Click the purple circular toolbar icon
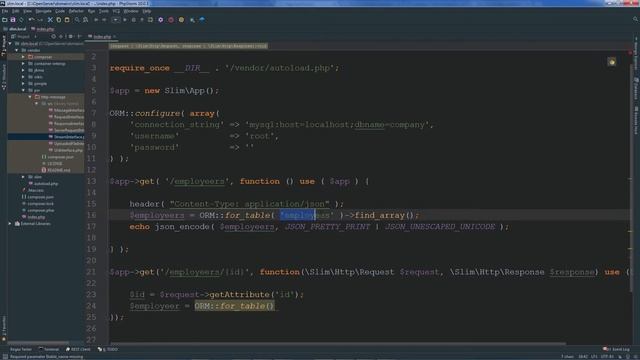 (160, 20)
